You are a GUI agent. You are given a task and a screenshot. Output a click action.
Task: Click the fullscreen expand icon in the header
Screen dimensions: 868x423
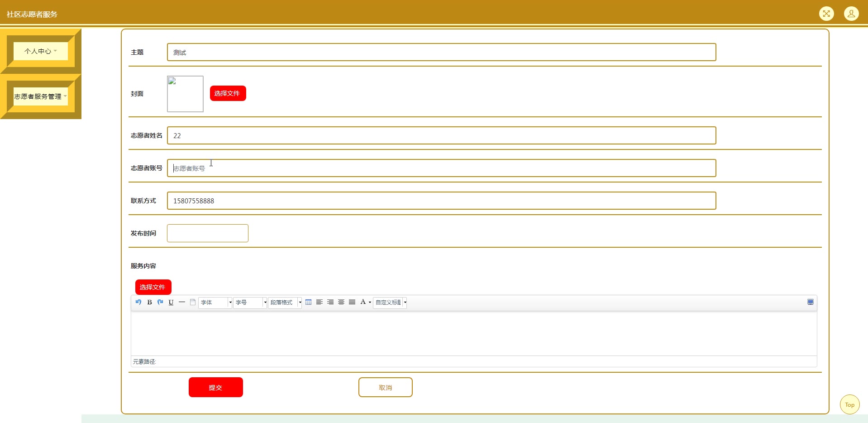826,14
